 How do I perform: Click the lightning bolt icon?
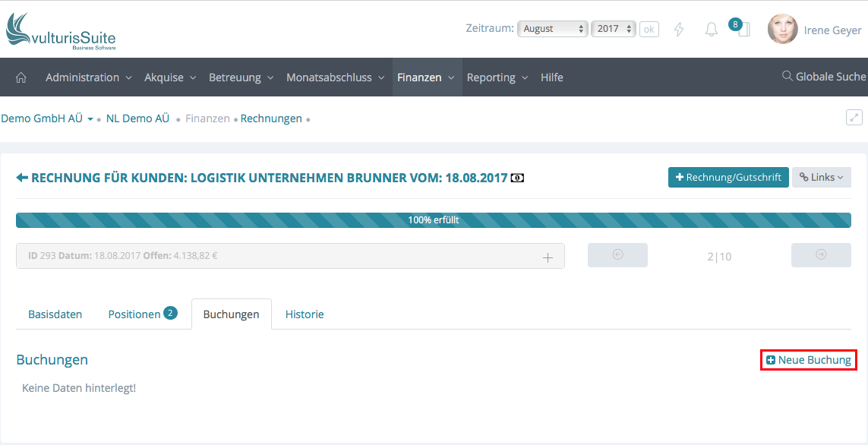[x=679, y=29]
